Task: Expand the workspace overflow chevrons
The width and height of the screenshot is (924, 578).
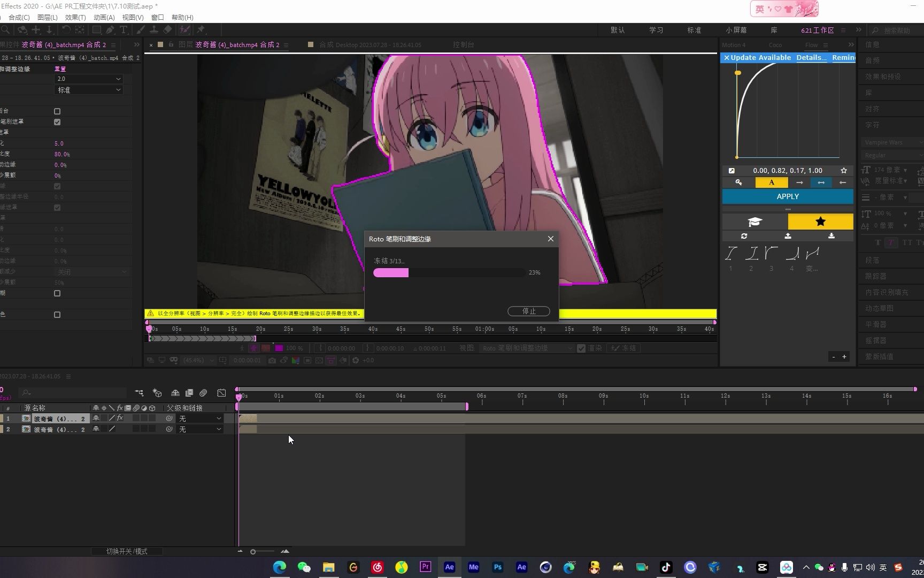Action: [858, 30]
